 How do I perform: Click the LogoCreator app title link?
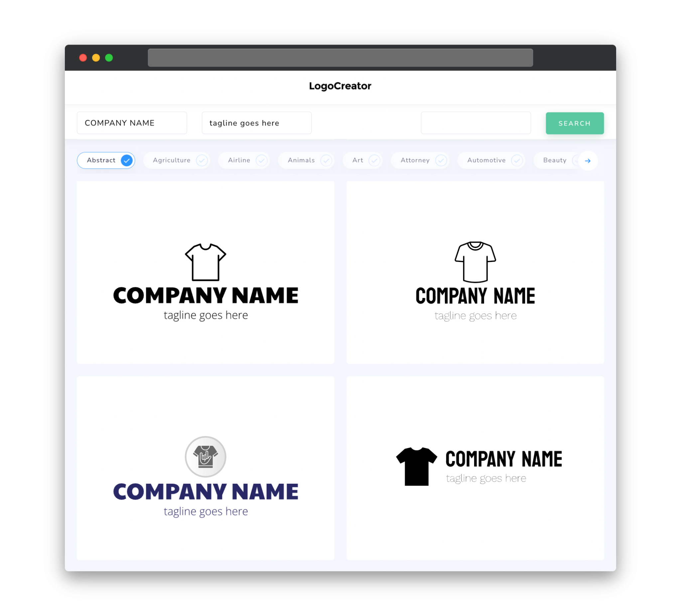pos(340,86)
